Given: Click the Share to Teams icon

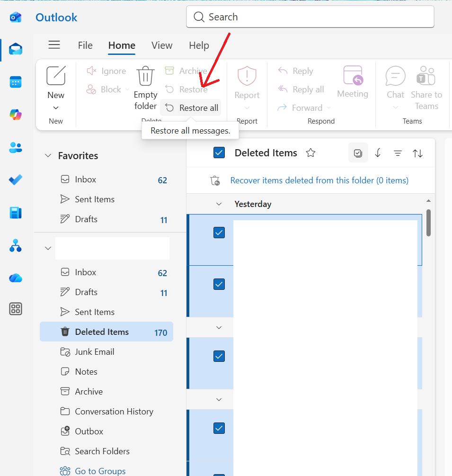Looking at the screenshot, I should click(x=426, y=76).
